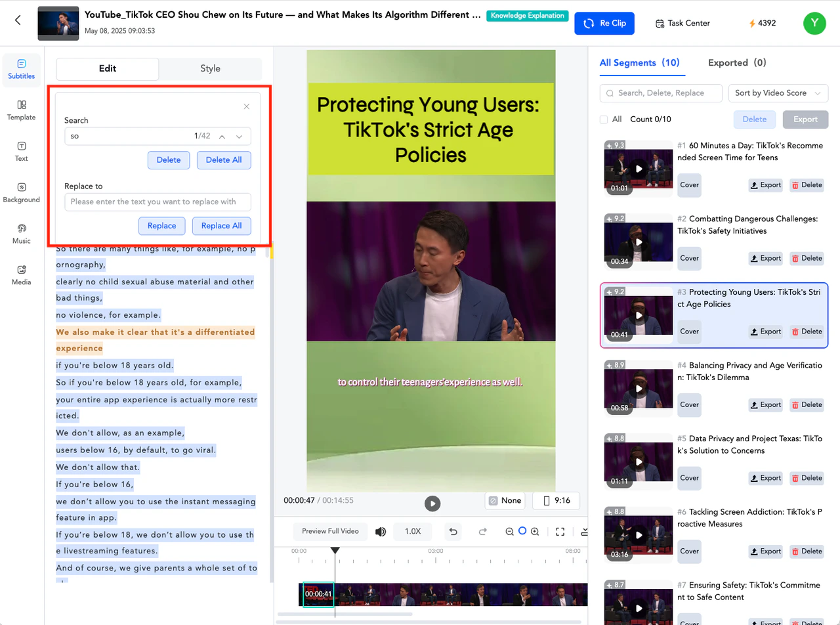Click the bulk Export button above the segments
This screenshot has height=625, width=840.
[806, 119]
